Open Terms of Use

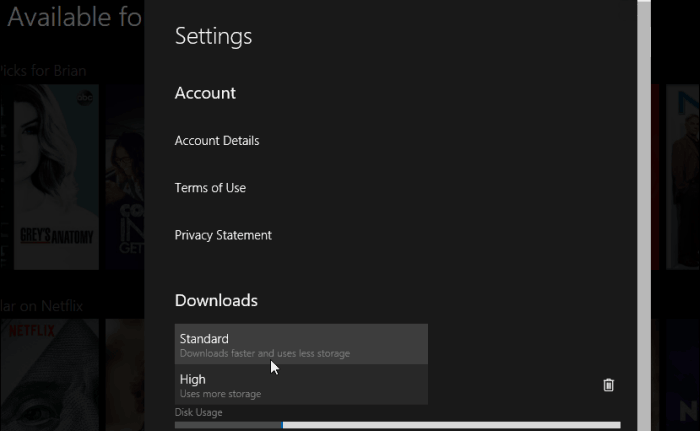click(210, 188)
